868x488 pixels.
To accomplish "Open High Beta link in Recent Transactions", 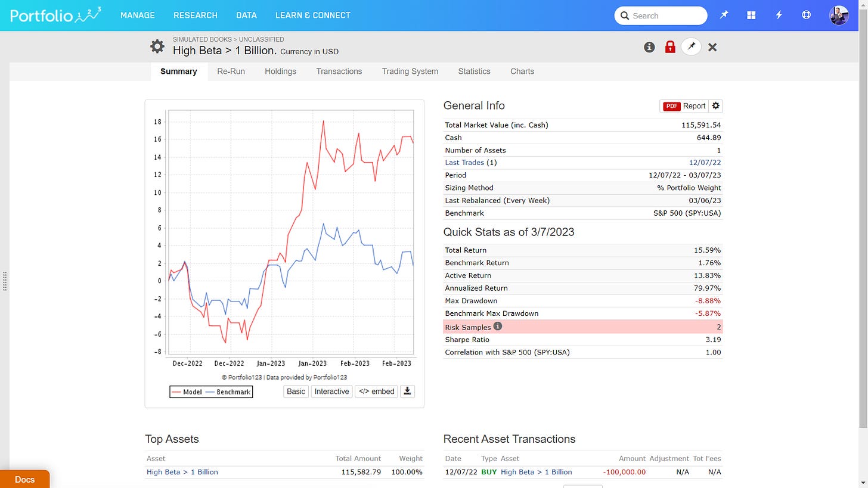I will click(537, 472).
